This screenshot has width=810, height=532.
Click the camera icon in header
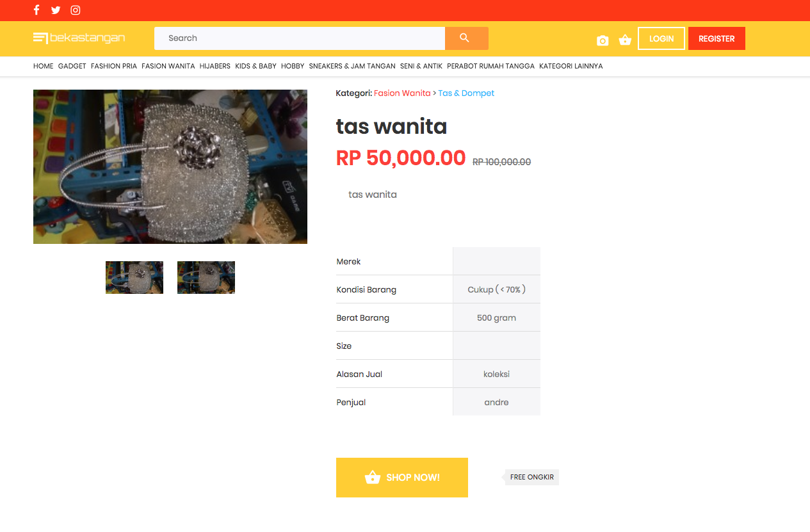[x=603, y=40]
